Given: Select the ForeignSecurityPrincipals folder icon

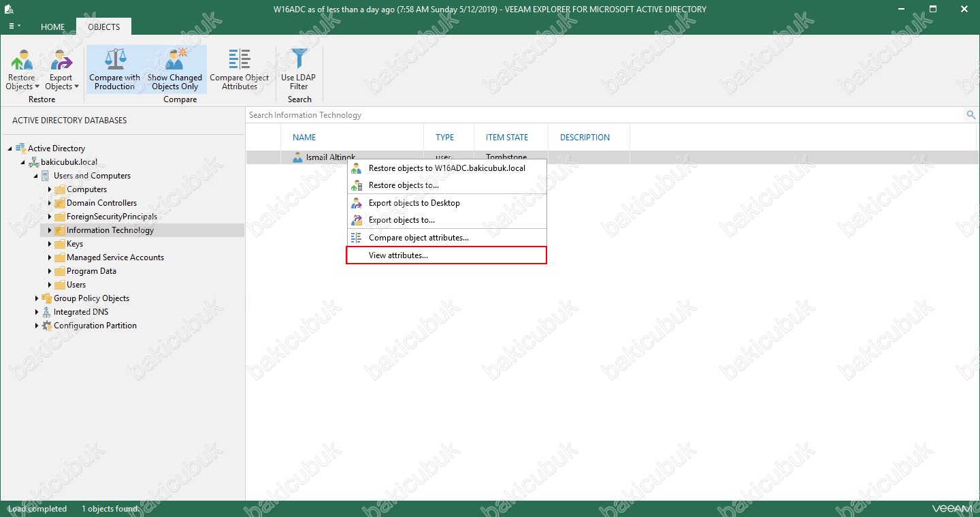Looking at the screenshot, I should pos(59,217).
